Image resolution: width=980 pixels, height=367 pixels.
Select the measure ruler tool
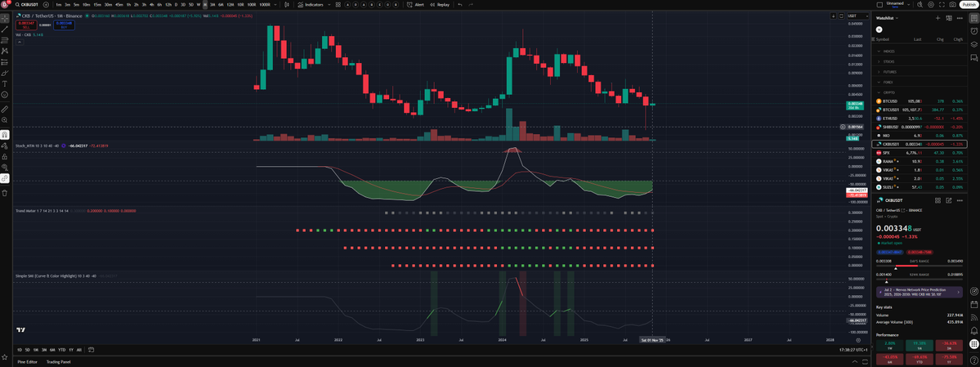pos(6,109)
